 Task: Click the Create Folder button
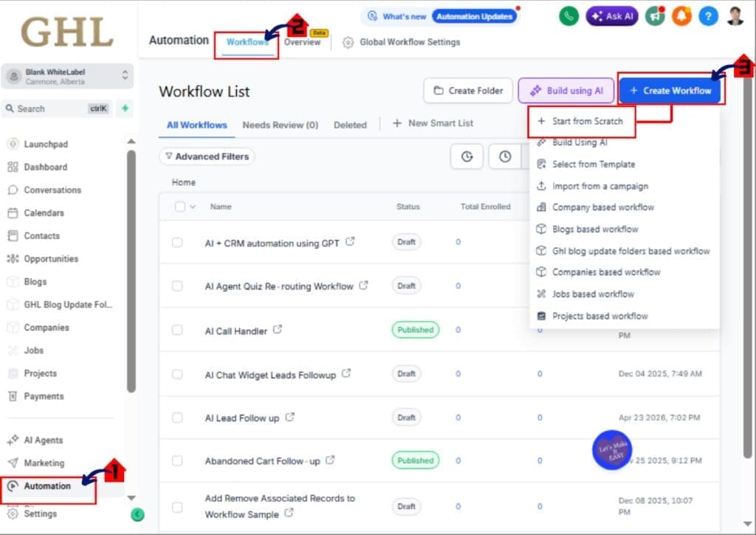pyautogui.click(x=467, y=91)
